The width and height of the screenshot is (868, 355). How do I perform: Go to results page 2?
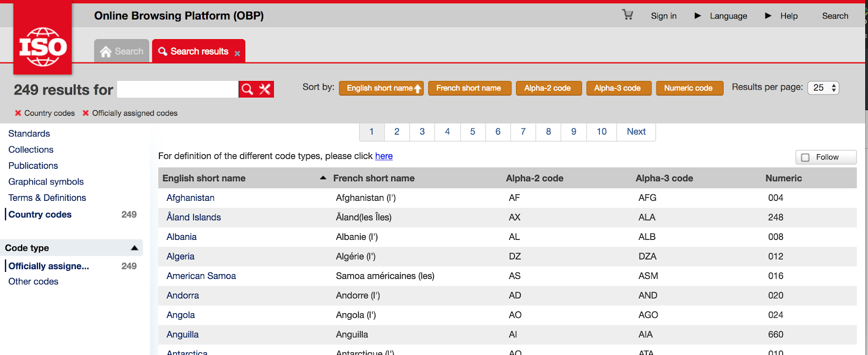[x=397, y=131]
